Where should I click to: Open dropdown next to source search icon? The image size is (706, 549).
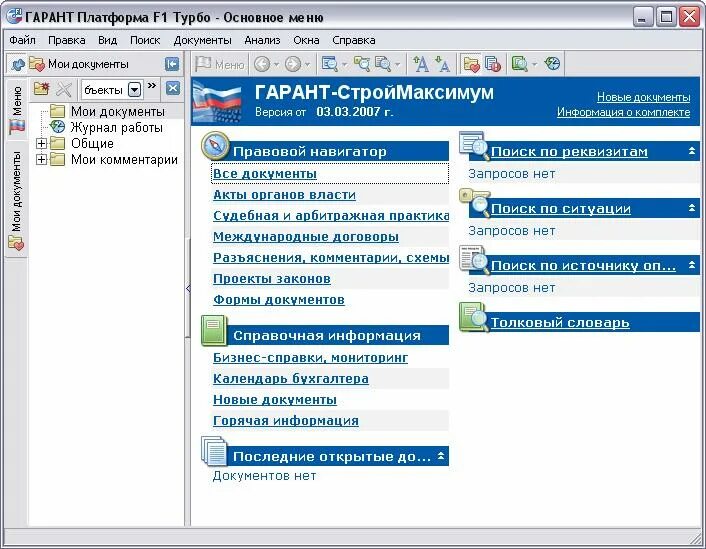(398, 64)
